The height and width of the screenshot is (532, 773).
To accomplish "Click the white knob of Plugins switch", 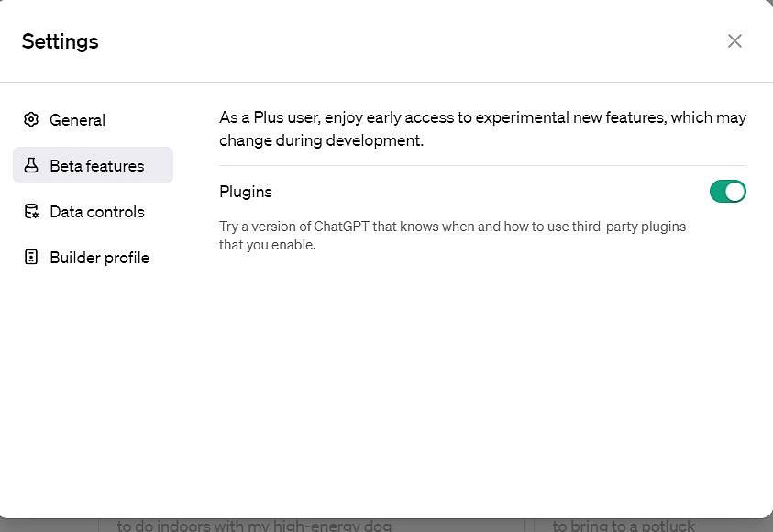I will pyautogui.click(x=734, y=192).
